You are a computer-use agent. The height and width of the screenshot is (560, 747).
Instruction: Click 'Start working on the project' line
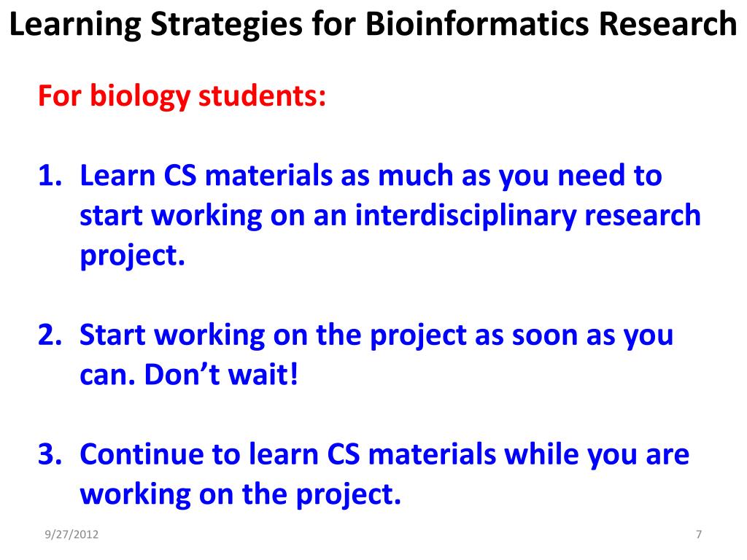click(x=273, y=335)
